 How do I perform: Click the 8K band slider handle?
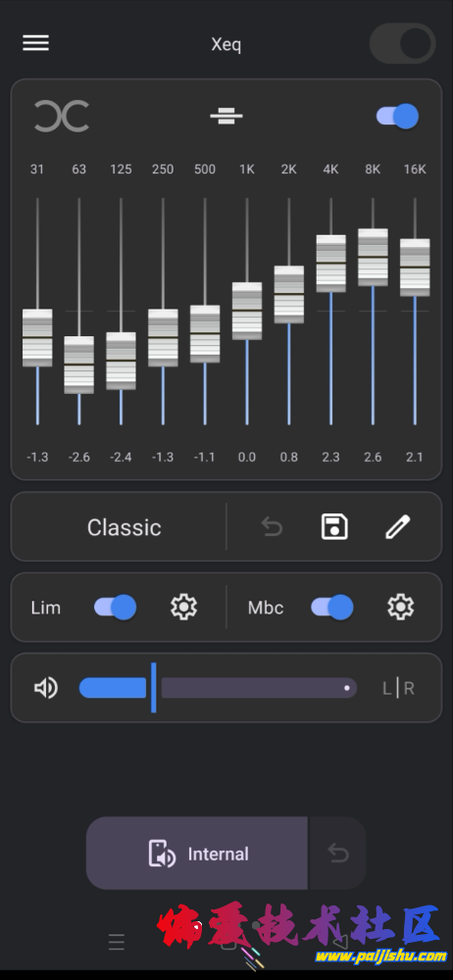point(373,257)
